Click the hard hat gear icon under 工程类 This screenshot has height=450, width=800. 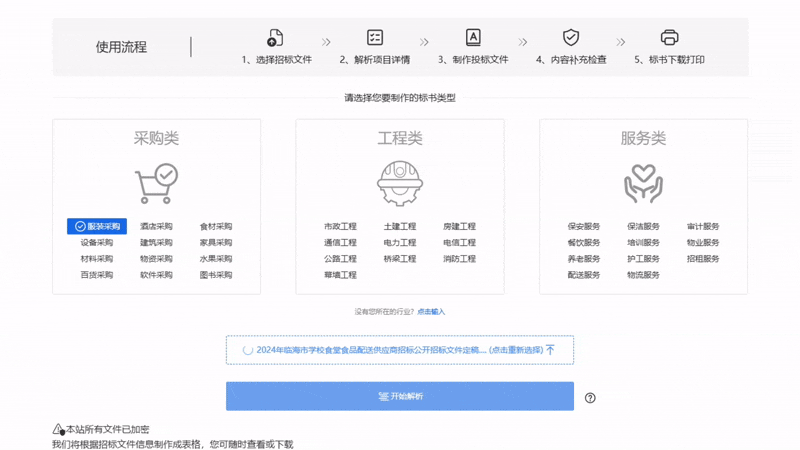click(400, 183)
